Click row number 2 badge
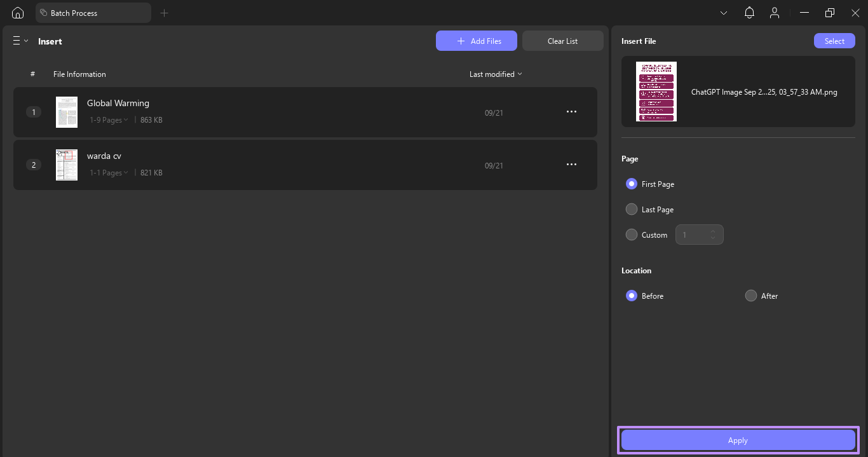The image size is (868, 457). pyautogui.click(x=34, y=165)
